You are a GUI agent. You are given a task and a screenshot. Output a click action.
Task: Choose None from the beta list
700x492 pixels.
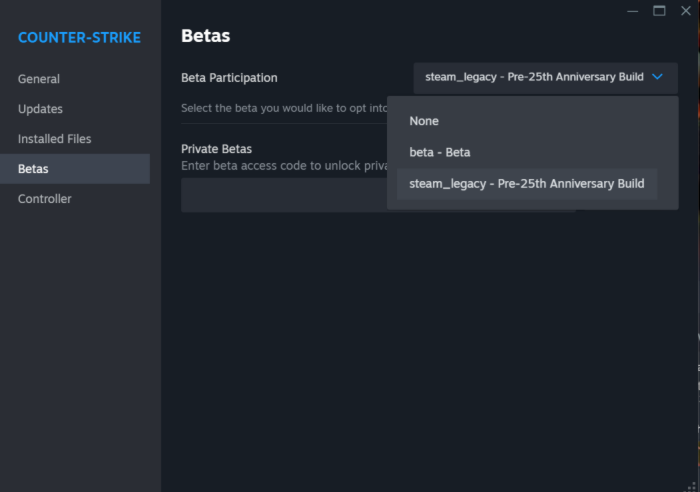tap(424, 121)
